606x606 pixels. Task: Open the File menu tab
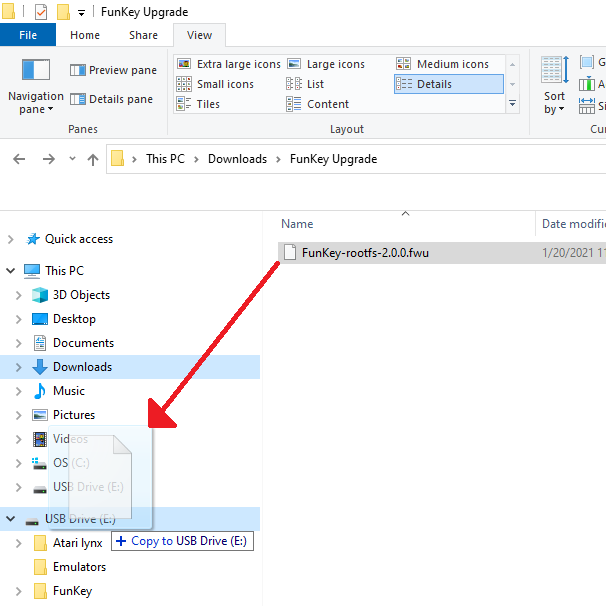28,35
